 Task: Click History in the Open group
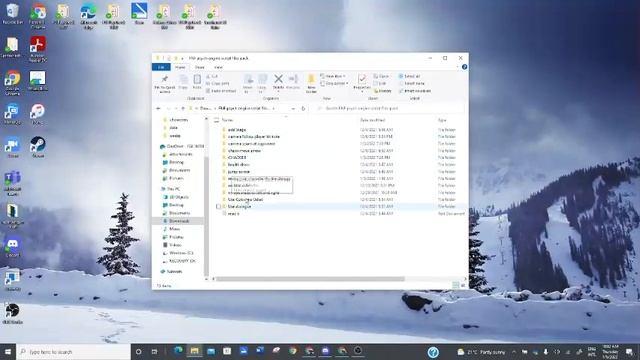(383, 91)
